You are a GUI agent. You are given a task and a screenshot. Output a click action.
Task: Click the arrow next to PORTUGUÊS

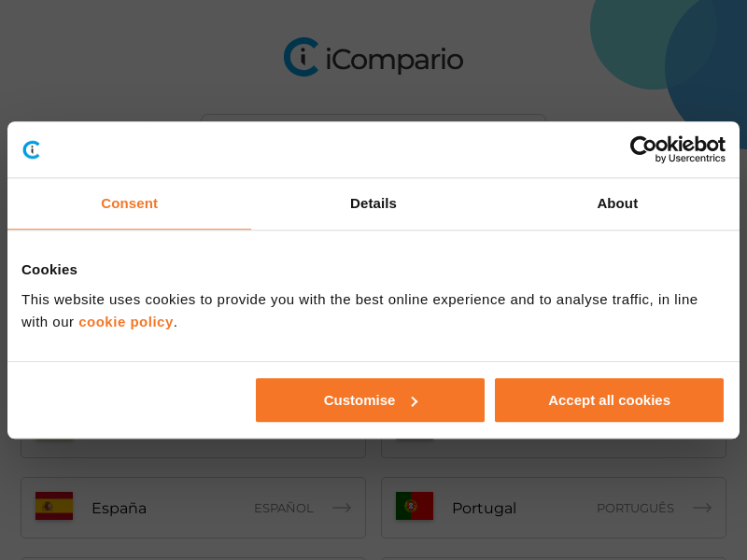[x=701, y=508]
